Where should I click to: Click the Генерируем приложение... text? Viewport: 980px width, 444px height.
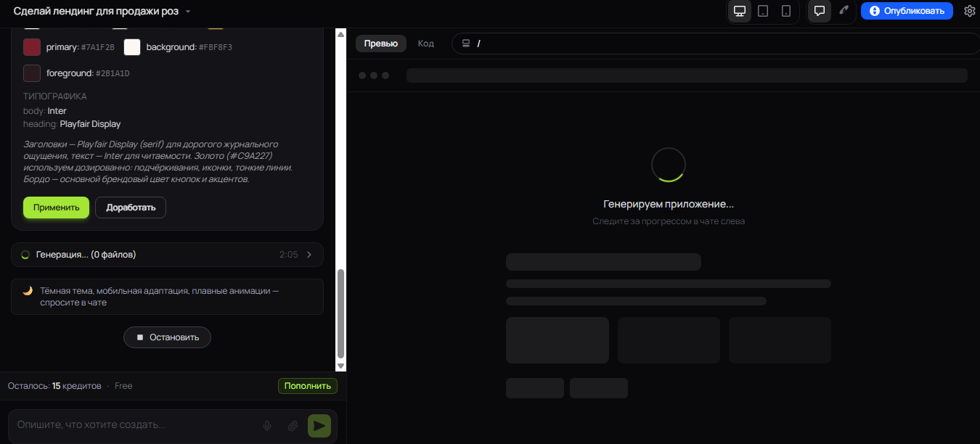(669, 205)
